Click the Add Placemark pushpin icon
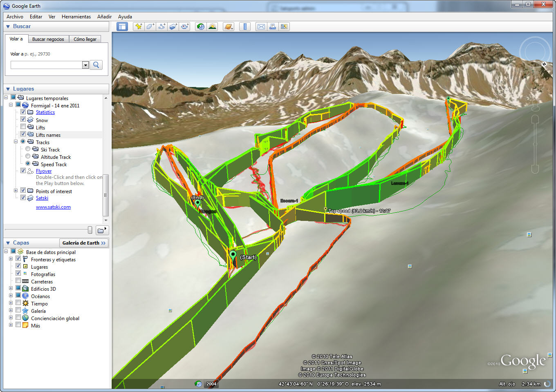556x392 pixels. [x=139, y=27]
